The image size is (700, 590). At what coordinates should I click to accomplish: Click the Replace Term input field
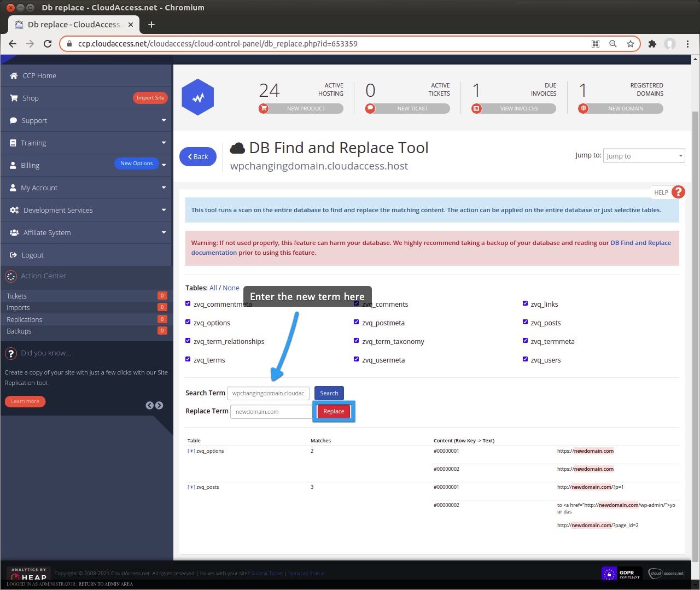[x=272, y=412]
